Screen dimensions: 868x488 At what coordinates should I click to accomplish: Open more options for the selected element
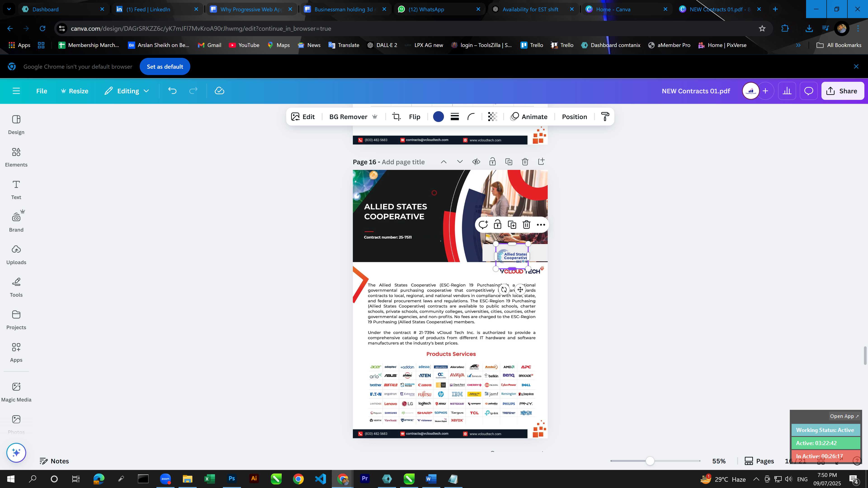(541, 225)
